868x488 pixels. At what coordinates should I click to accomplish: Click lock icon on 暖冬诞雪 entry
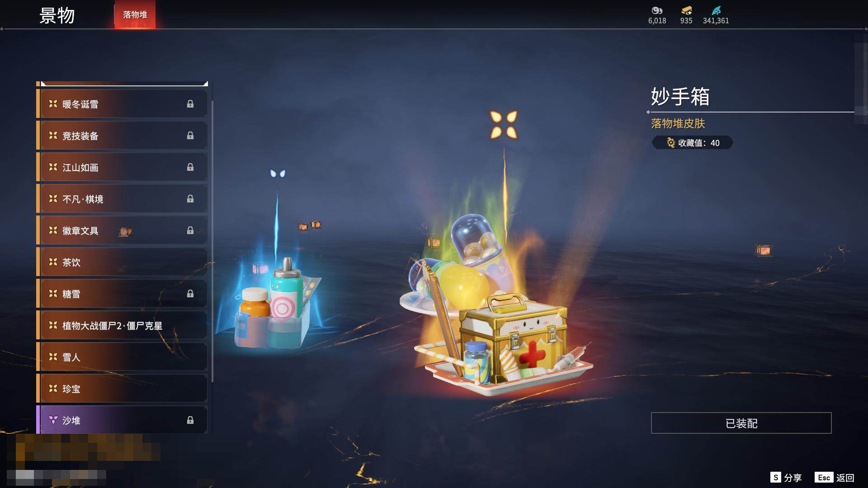click(190, 104)
